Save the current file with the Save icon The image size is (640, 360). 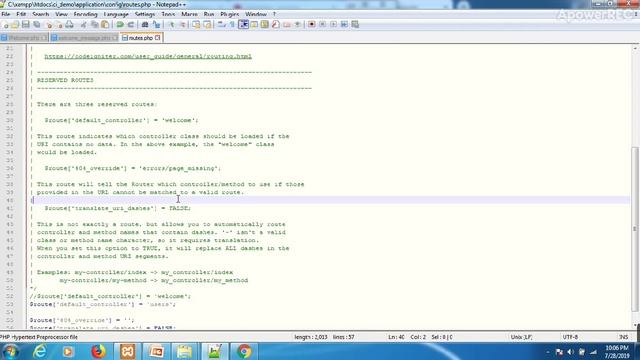(x=26, y=24)
